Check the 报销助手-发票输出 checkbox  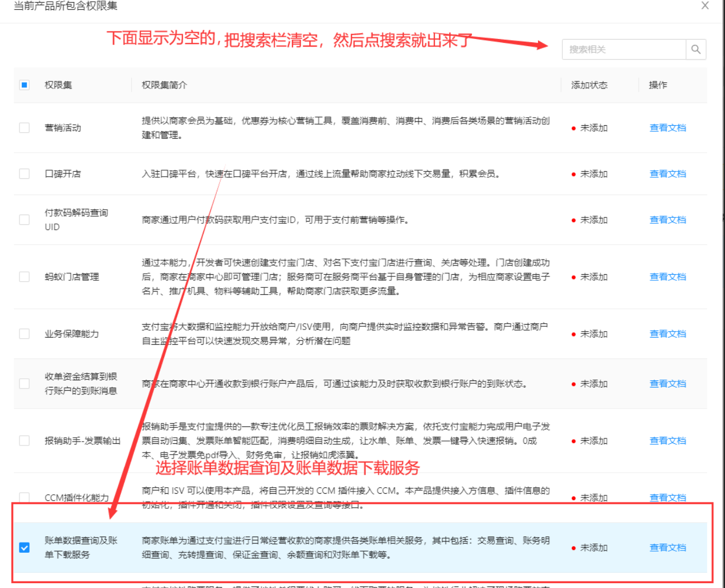24,441
